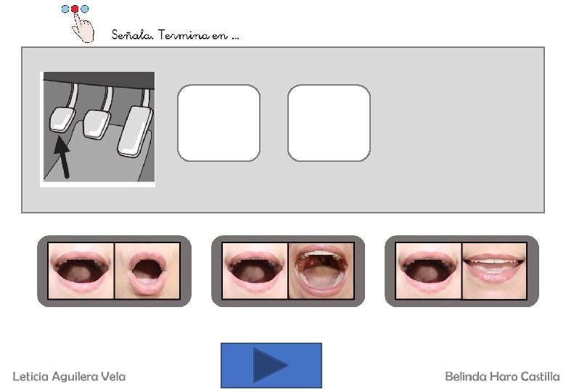Click the author name Belinda Haro Castilla
The height and width of the screenshot is (392, 566).
coord(502,377)
